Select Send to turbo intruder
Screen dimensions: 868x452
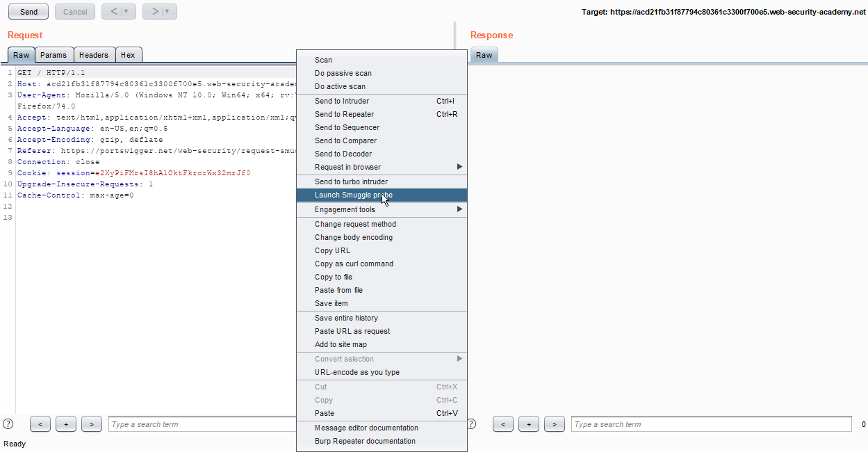coord(382,181)
